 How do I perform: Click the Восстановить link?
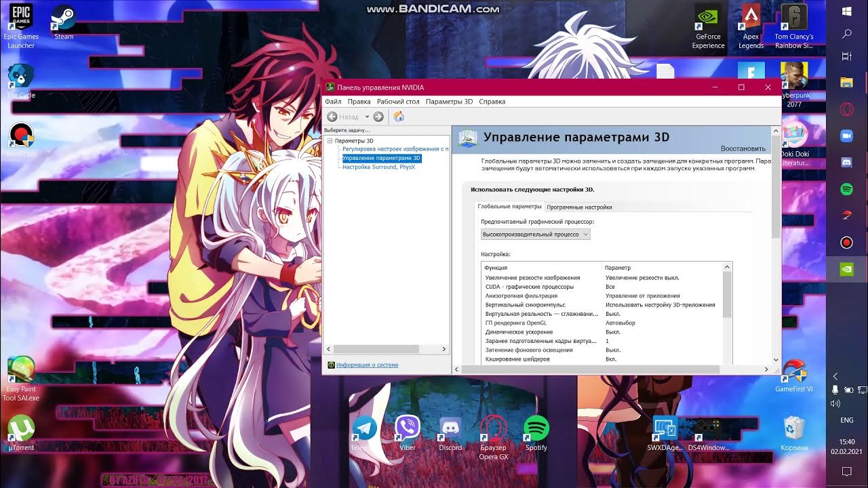[743, 148]
